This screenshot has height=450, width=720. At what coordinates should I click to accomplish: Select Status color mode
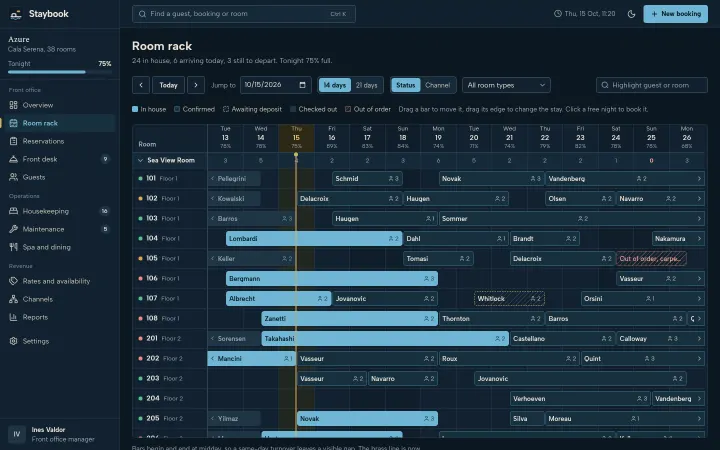pos(405,85)
